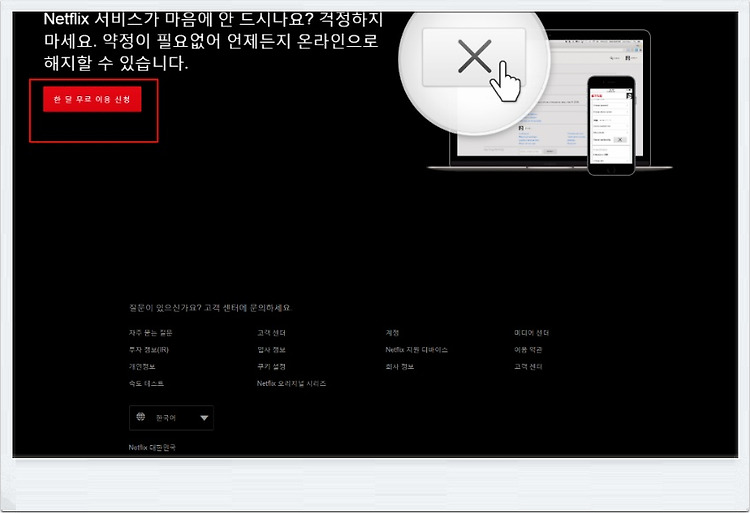Click the red 한 달 무료 이용 신청 button
The height and width of the screenshot is (513, 750).
click(x=92, y=99)
